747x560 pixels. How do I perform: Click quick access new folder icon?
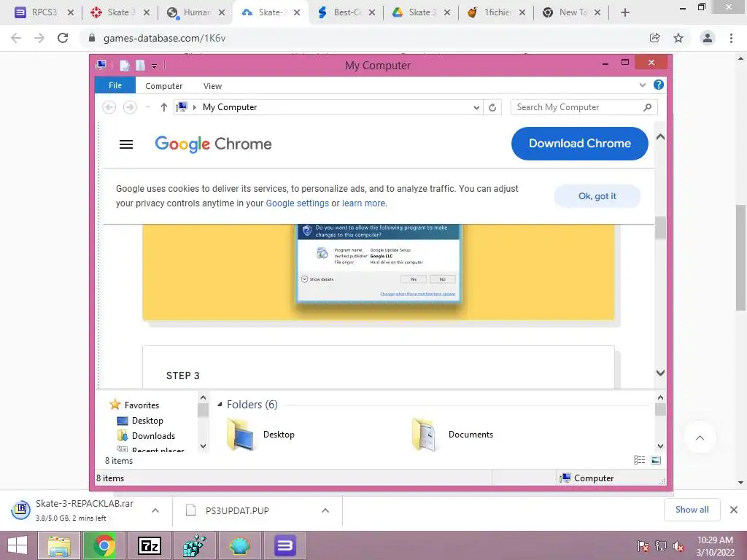pyautogui.click(x=140, y=65)
